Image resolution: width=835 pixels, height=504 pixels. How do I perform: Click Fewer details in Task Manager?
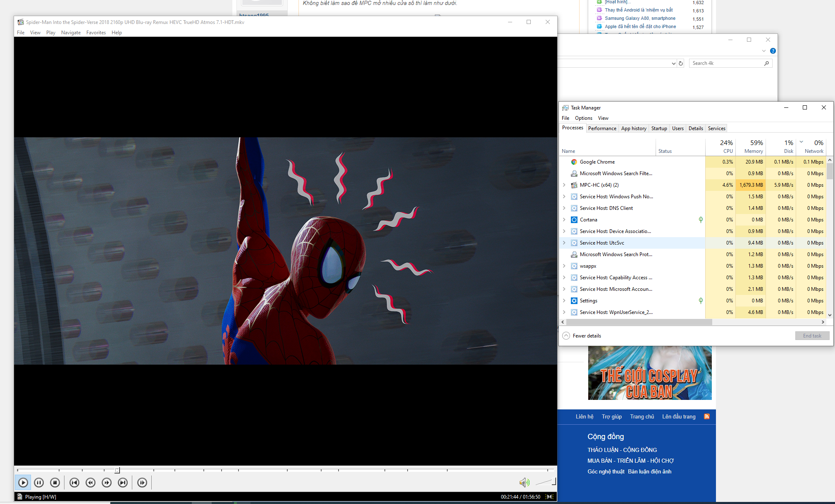tap(582, 336)
